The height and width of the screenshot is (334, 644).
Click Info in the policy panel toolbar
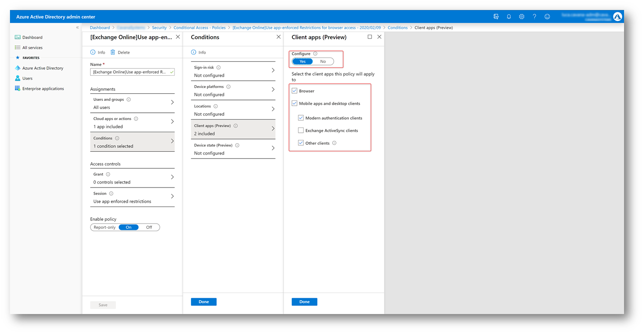coord(98,52)
